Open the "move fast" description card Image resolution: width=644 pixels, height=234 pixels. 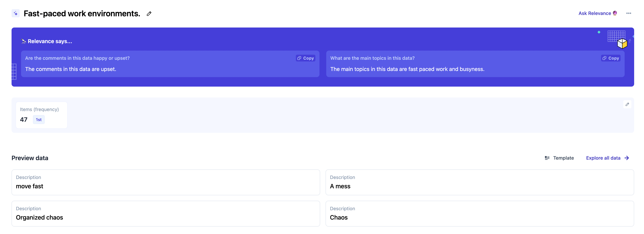pyautogui.click(x=165, y=182)
